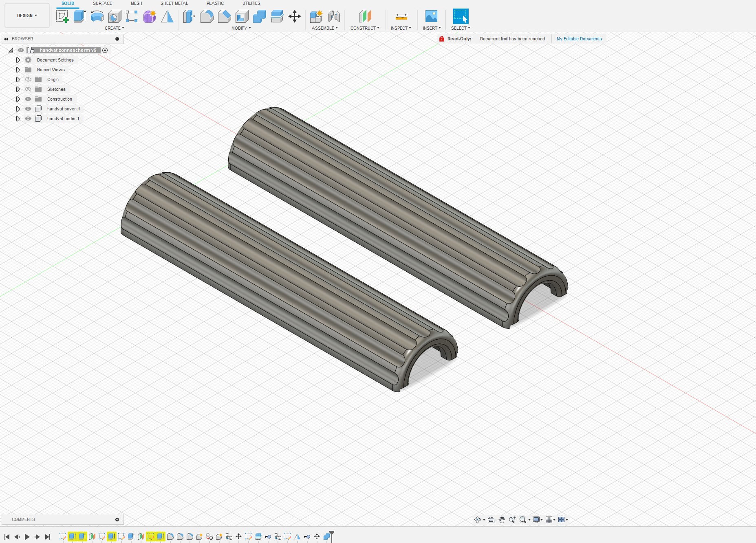
Task: Toggle visibility of Sketches folder
Action: [28, 89]
